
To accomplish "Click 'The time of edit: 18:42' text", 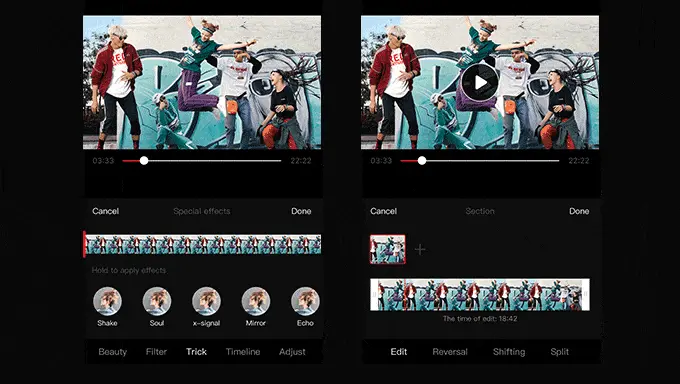I will coord(480,318).
